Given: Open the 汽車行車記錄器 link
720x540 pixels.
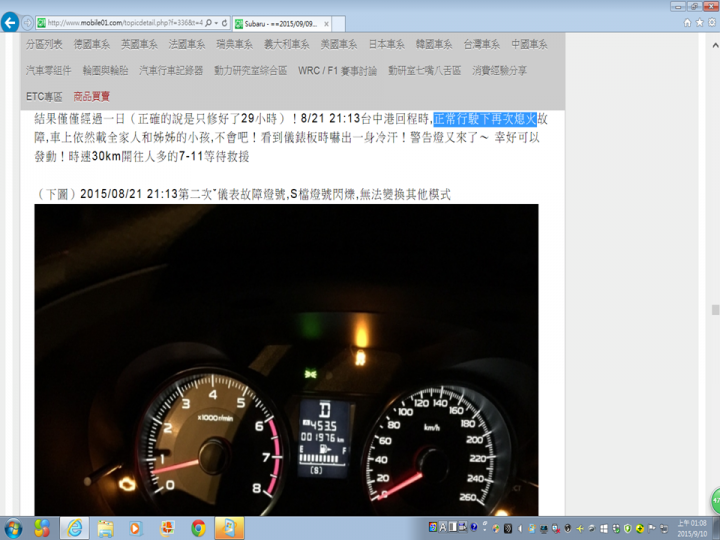Looking at the screenshot, I should click(171, 70).
